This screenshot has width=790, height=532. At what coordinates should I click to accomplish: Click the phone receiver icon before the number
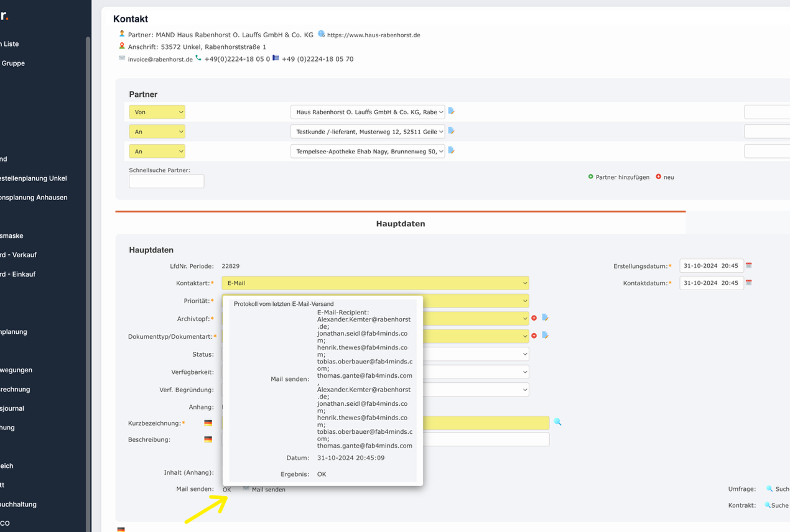click(198, 58)
